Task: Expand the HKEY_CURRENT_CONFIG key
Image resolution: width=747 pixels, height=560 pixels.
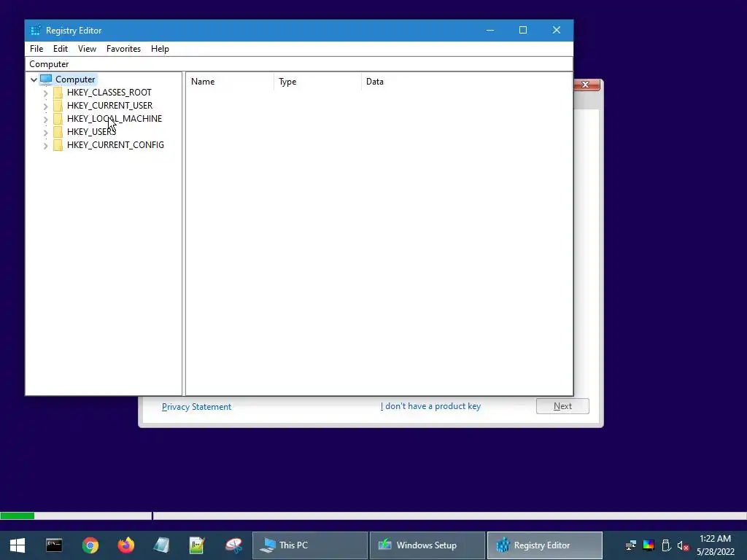Action: coord(45,146)
